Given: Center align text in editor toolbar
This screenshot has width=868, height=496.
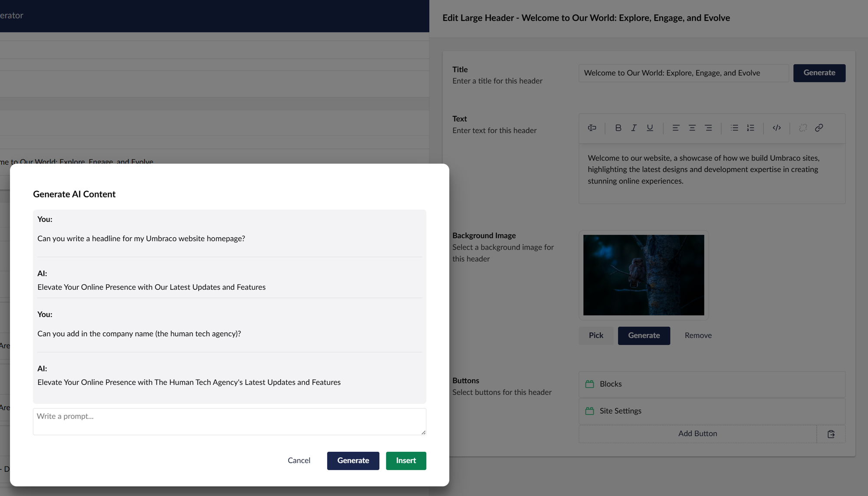Looking at the screenshot, I should 692,128.
